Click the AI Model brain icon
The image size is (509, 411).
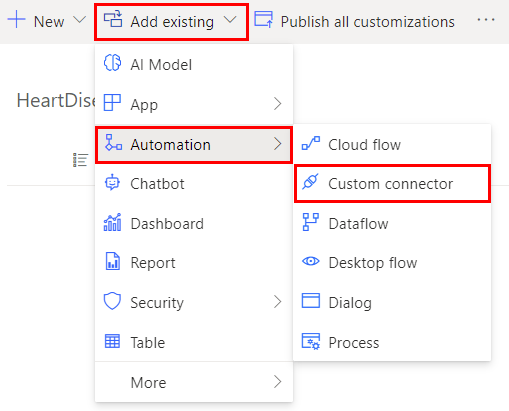(112, 63)
